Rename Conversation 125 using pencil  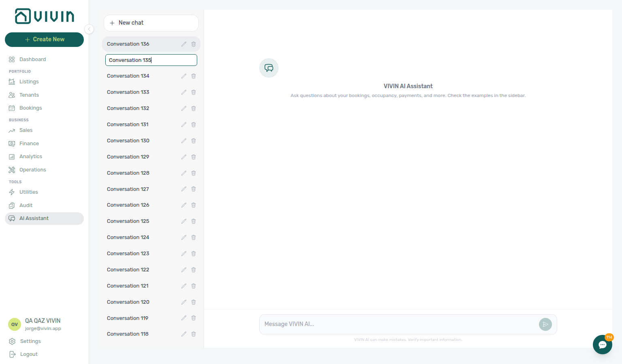coord(184,221)
